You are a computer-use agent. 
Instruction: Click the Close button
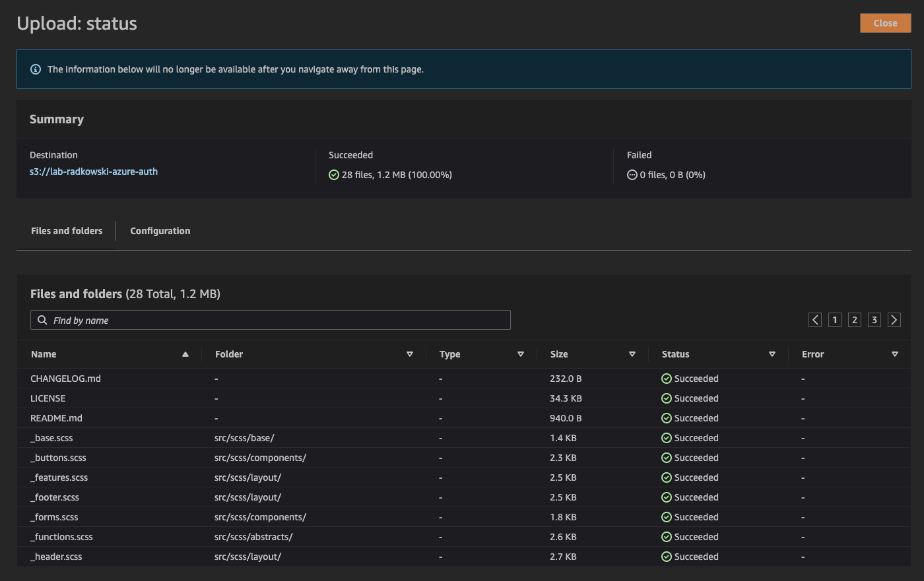(x=885, y=23)
